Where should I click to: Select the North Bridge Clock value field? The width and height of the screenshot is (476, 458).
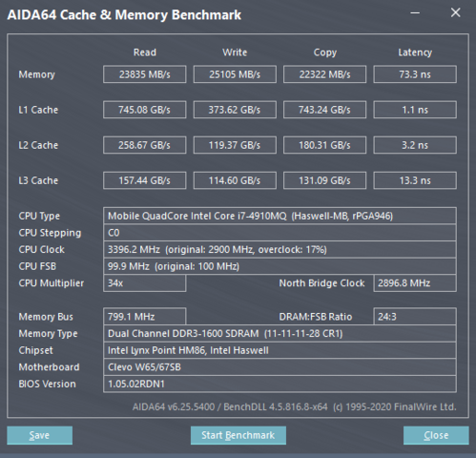415,283
